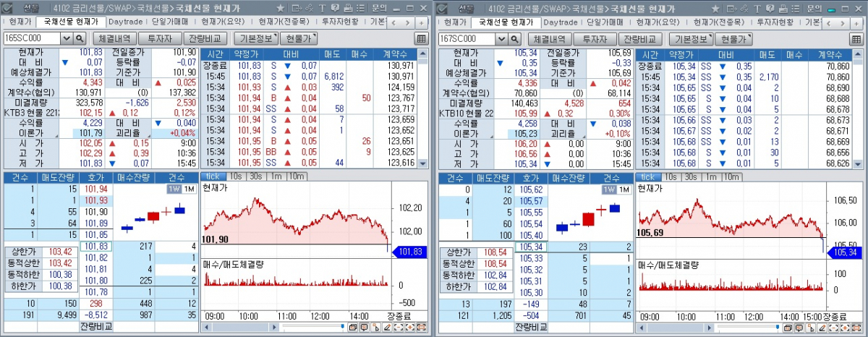Screen dimensions: 868x337
Task: Click zoom-in icon under right chart
Action: (x=846, y=327)
